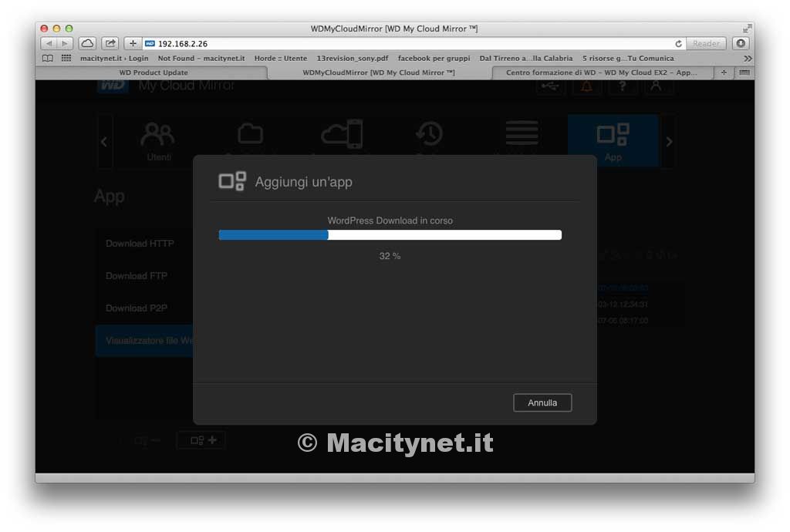Screen dimensions: 790x532
Task: Open the Horde :: Utente bookmark
Action: pos(281,59)
